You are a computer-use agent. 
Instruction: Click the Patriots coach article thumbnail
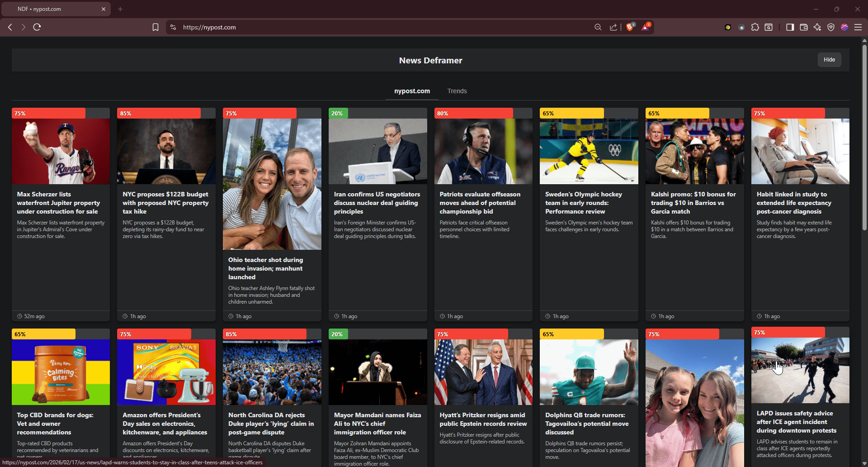483,151
